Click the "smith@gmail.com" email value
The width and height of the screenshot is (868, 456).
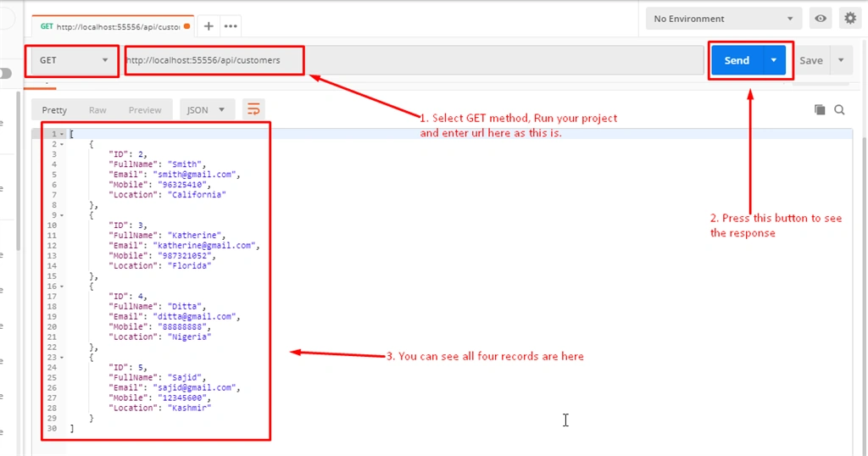click(x=195, y=175)
